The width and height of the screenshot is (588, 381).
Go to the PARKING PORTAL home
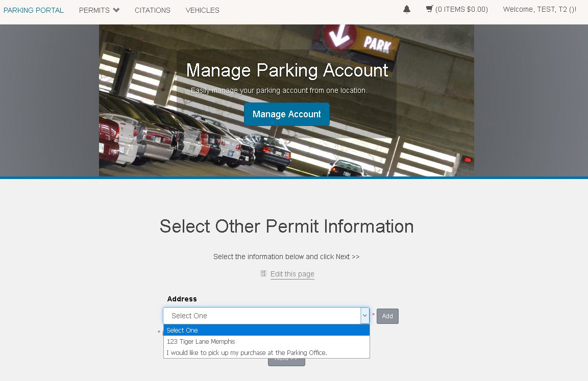34,10
